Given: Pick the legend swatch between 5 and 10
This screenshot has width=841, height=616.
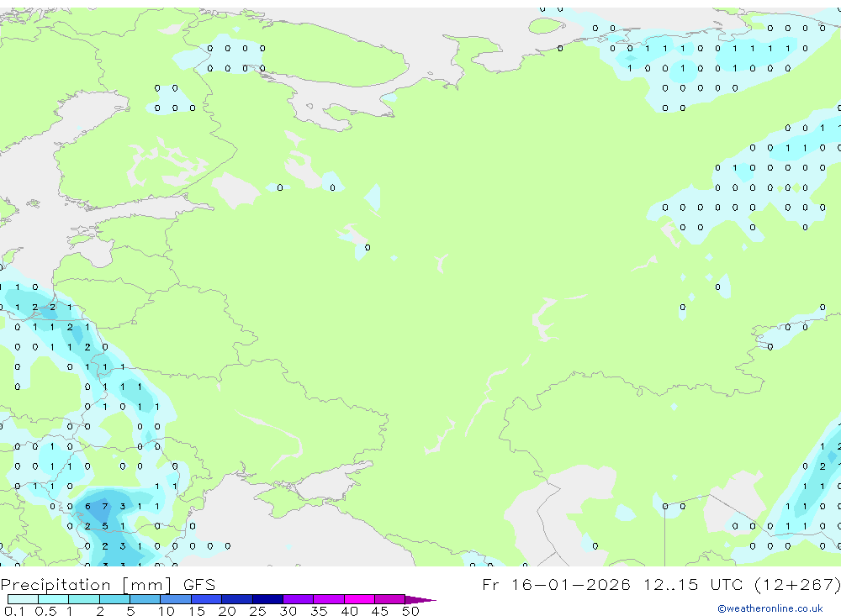Looking at the screenshot, I should 145,599.
